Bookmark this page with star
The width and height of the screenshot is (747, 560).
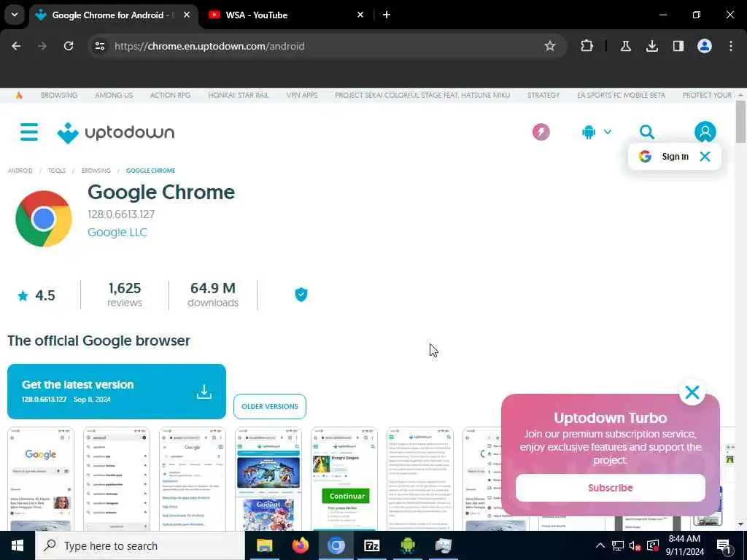click(550, 46)
